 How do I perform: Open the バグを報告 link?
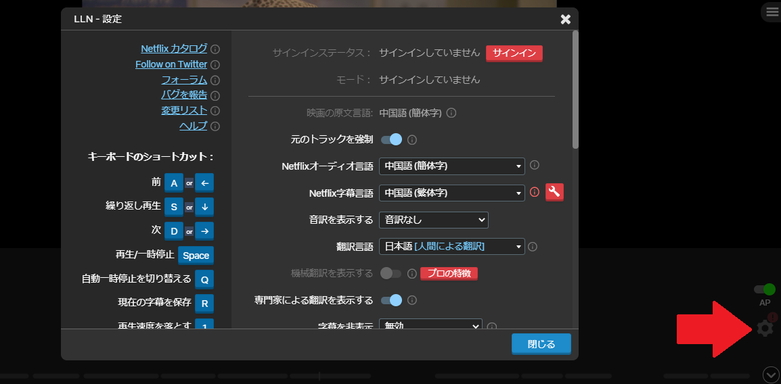(184, 95)
